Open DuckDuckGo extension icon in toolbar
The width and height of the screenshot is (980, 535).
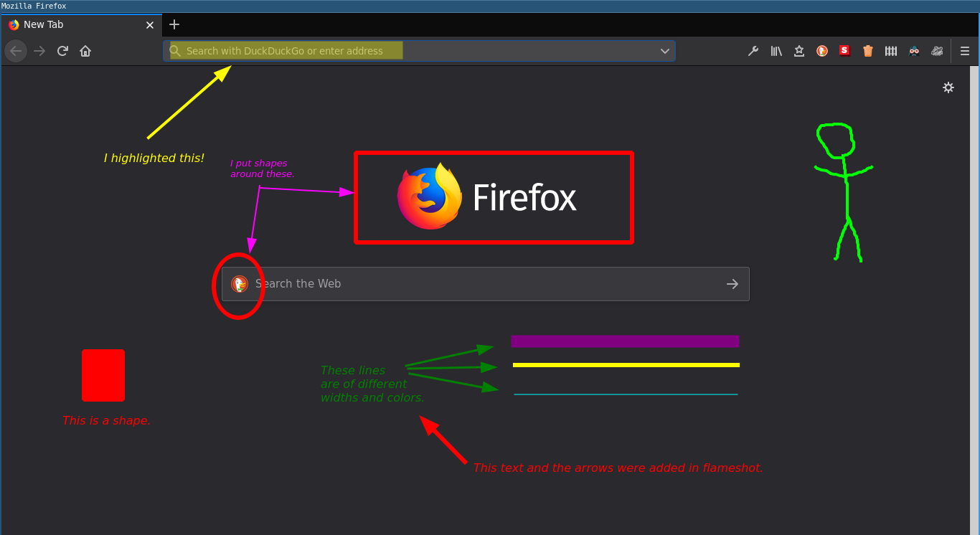(x=822, y=51)
